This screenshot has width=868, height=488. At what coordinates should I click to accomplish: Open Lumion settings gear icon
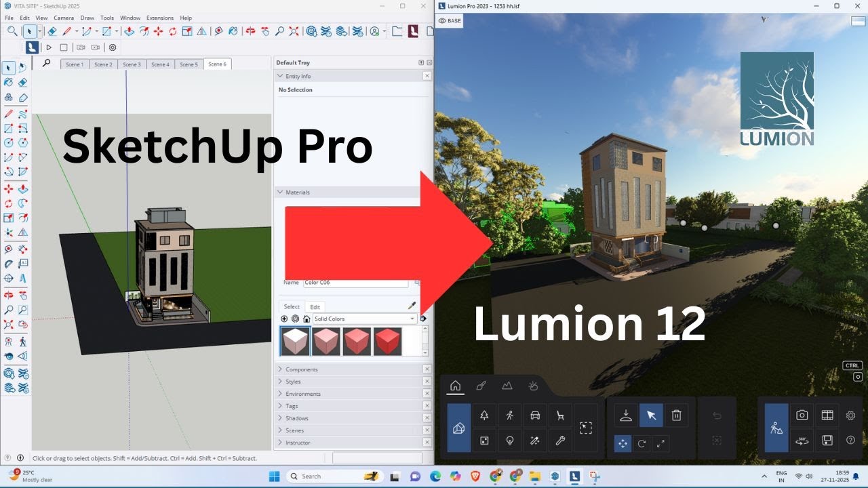click(x=851, y=415)
